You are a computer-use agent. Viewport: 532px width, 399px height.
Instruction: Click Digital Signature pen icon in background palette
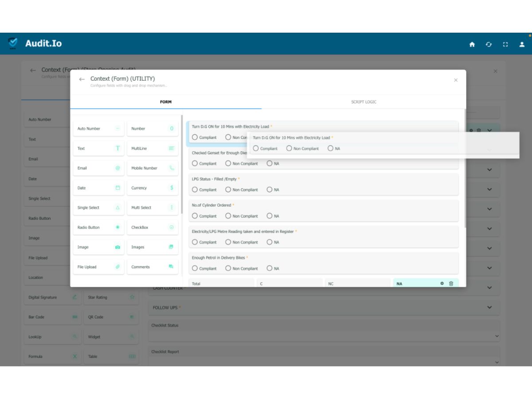coord(74,297)
